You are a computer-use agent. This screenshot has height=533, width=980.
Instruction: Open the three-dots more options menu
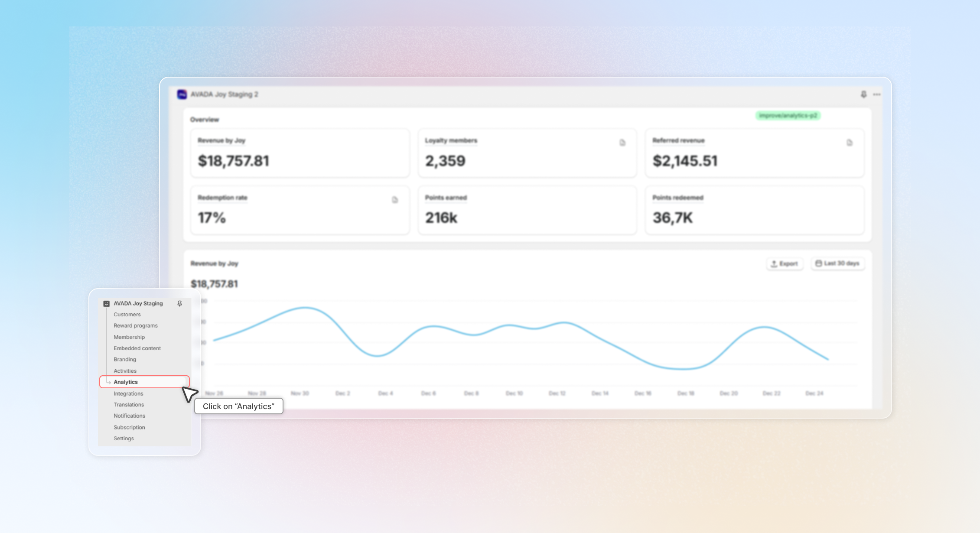(876, 94)
